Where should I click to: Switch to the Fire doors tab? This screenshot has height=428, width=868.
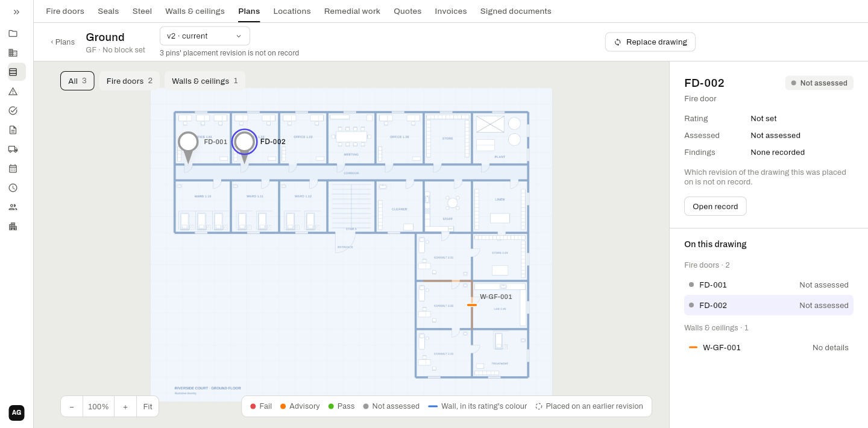(65, 11)
